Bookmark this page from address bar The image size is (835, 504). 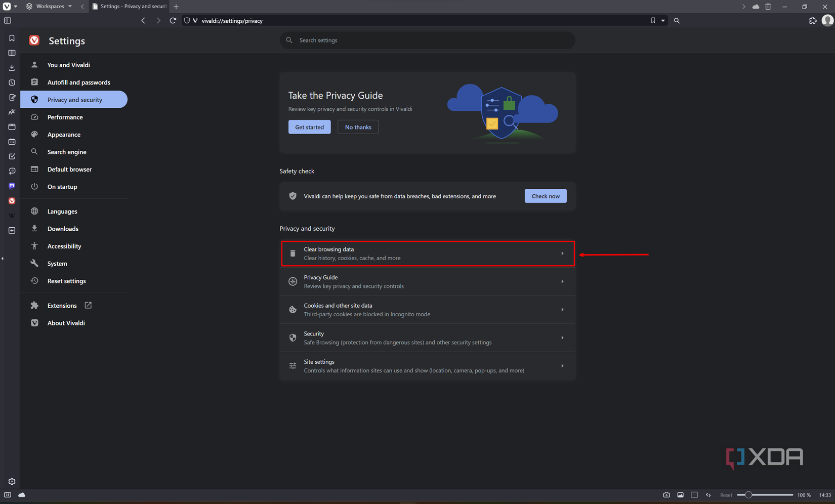653,21
